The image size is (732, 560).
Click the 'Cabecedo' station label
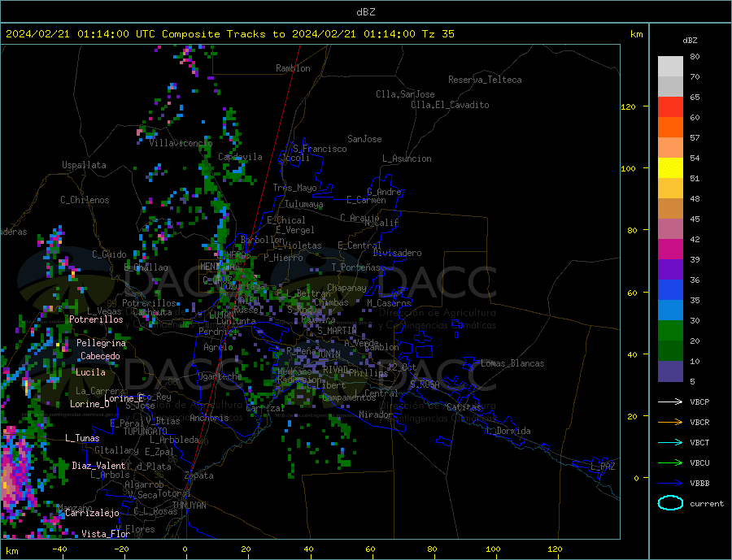click(x=100, y=356)
